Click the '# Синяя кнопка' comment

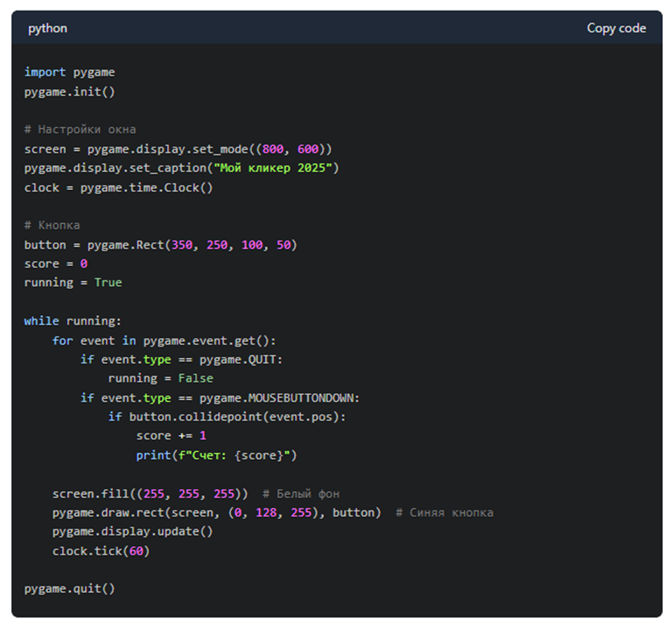click(444, 513)
